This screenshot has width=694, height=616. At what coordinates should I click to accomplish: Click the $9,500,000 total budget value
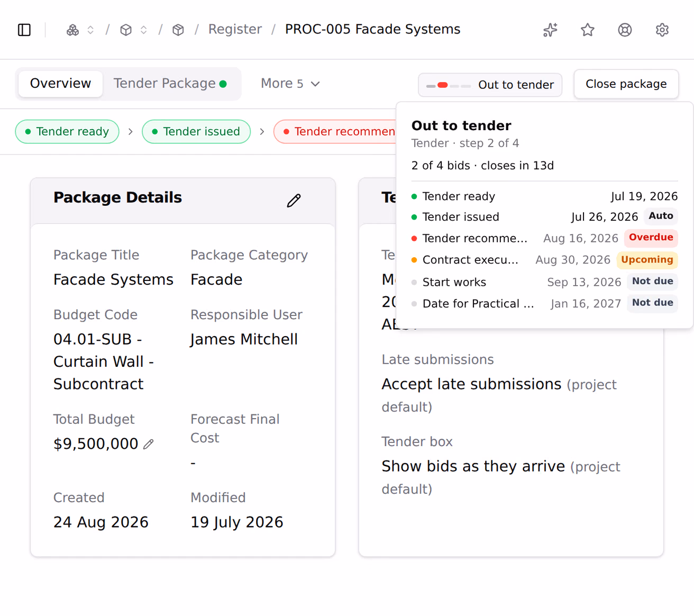[x=96, y=443]
